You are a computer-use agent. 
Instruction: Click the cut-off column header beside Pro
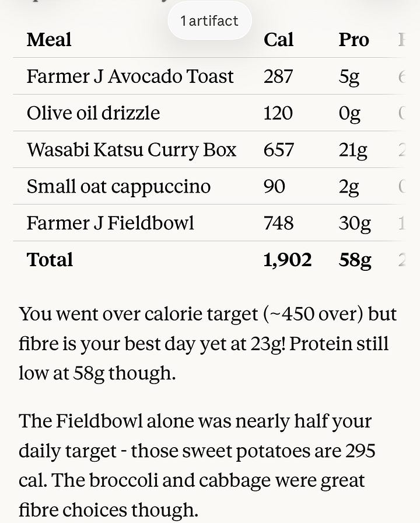[402, 40]
